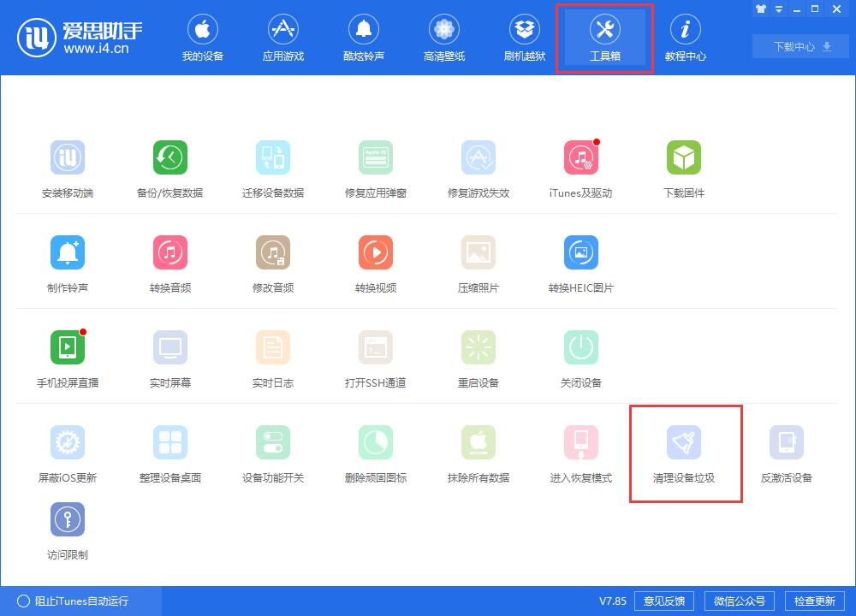Image resolution: width=856 pixels, height=616 pixels.
Task: Open 意见反馈 feedback
Action: click(x=664, y=601)
